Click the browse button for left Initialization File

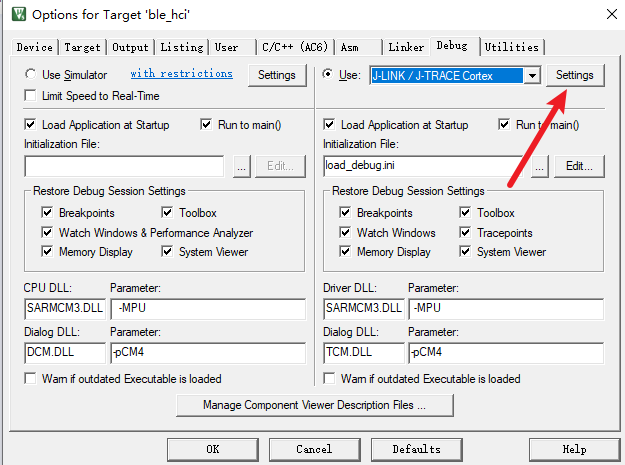(x=240, y=167)
